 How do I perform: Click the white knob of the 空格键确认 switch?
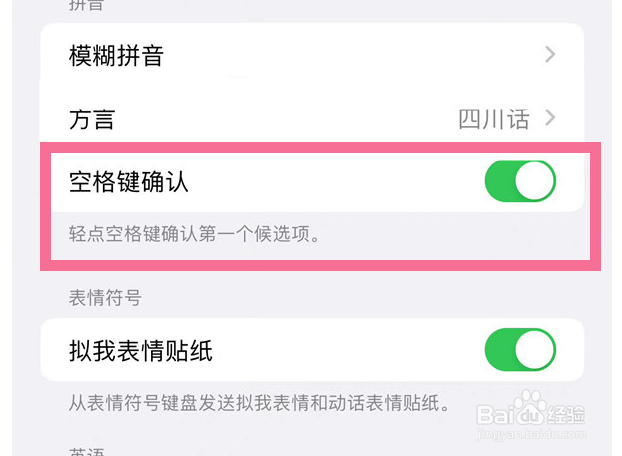[x=535, y=181]
